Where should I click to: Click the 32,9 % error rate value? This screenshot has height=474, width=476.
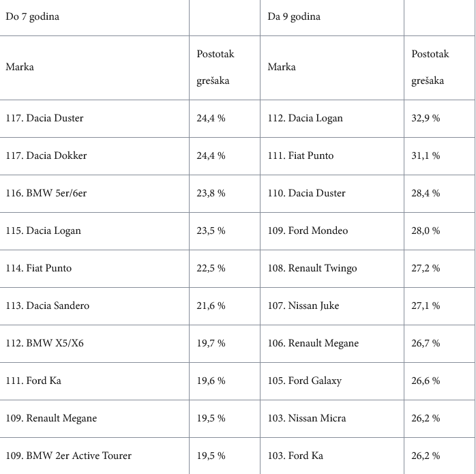point(426,118)
